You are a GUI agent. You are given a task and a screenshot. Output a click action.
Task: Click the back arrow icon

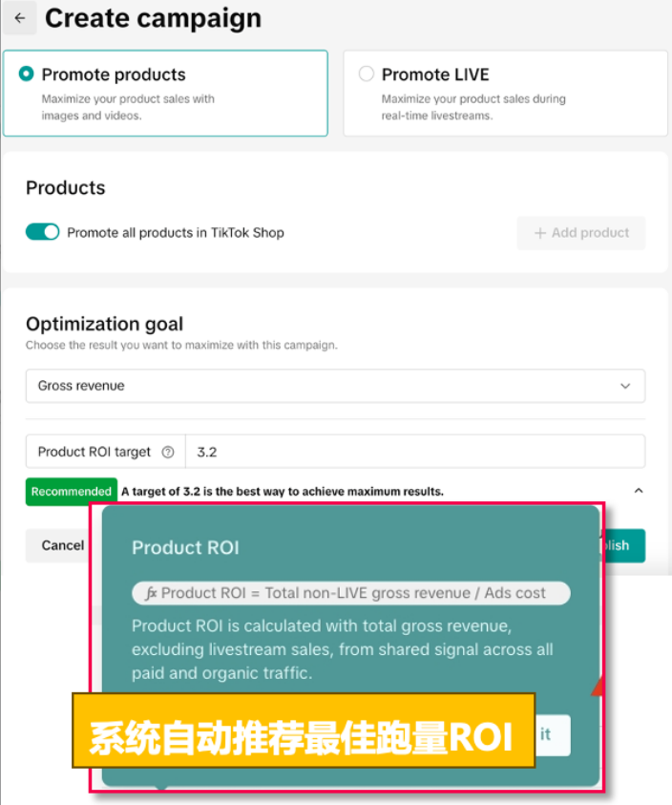point(20,18)
